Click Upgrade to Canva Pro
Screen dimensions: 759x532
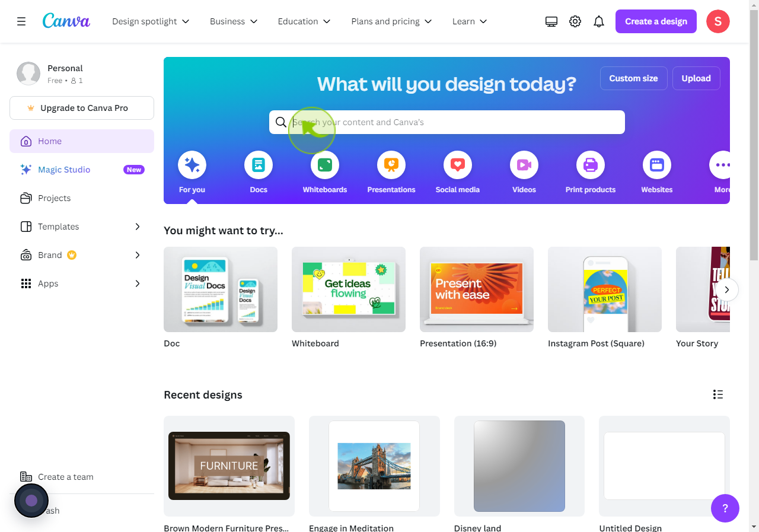pyautogui.click(x=82, y=108)
